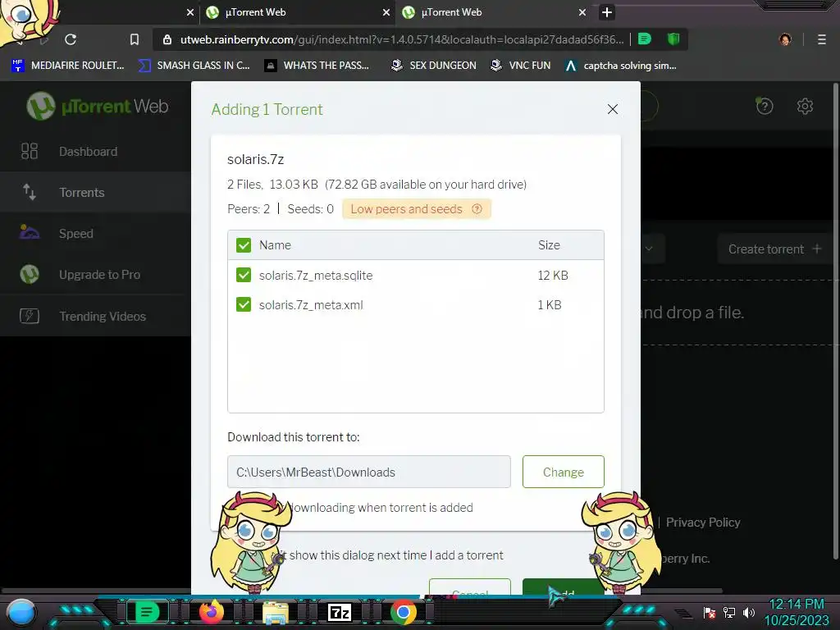This screenshot has width=840, height=630.
Task: Close the rightmost µTorrent Web tab
Action: [582, 12]
